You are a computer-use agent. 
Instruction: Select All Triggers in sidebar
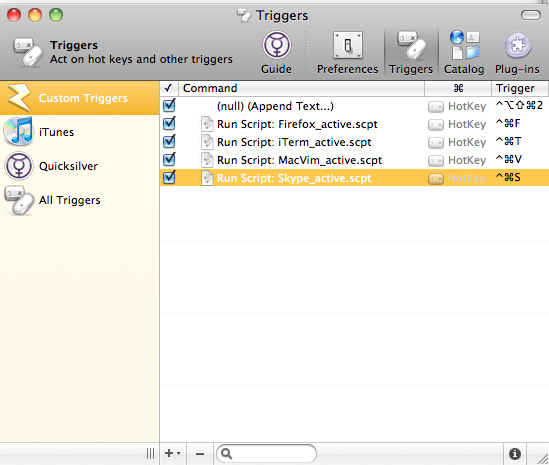[79, 200]
